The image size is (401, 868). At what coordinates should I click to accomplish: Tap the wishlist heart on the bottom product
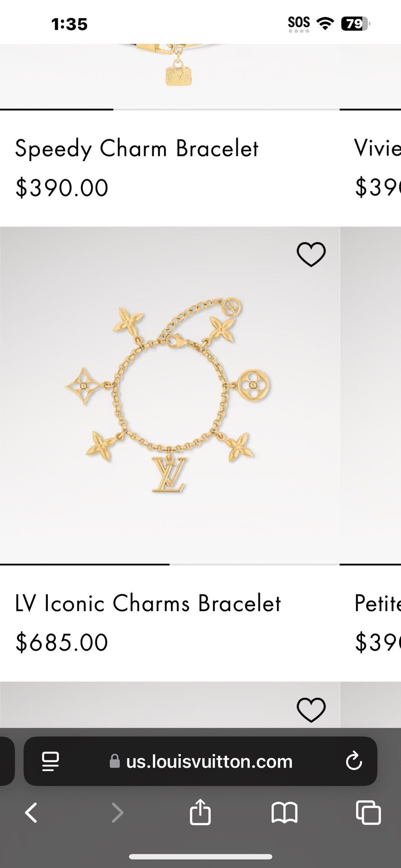311,709
